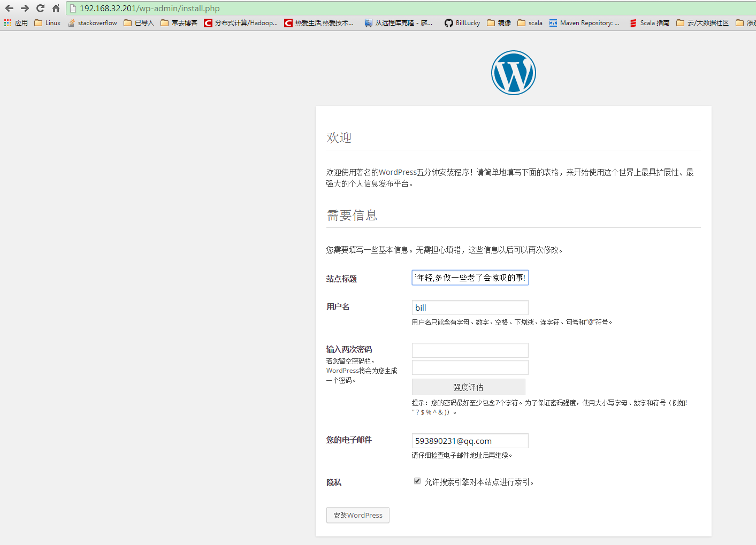The image size is (756, 545).
Task: Open the Scala 指南 bookmark
Action: point(650,23)
